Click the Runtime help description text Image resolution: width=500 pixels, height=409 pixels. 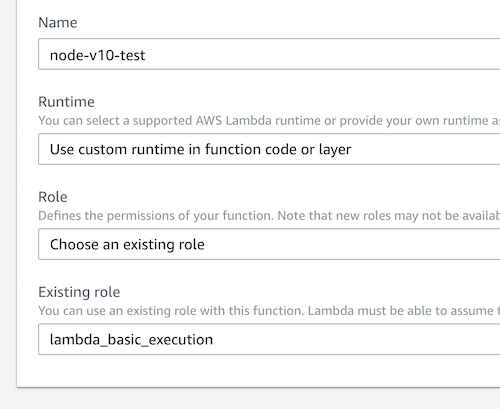(x=269, y=120)
